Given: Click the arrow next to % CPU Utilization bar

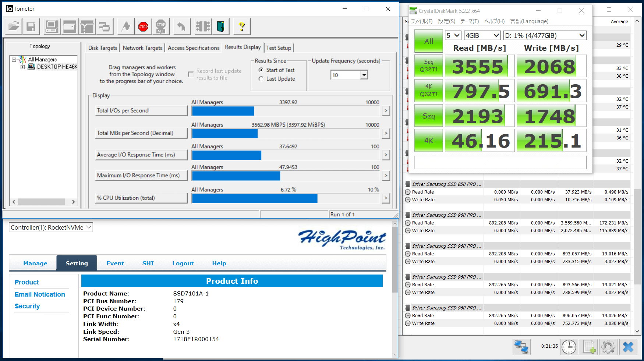Looking at the screenshot, I should click(386, 198).
